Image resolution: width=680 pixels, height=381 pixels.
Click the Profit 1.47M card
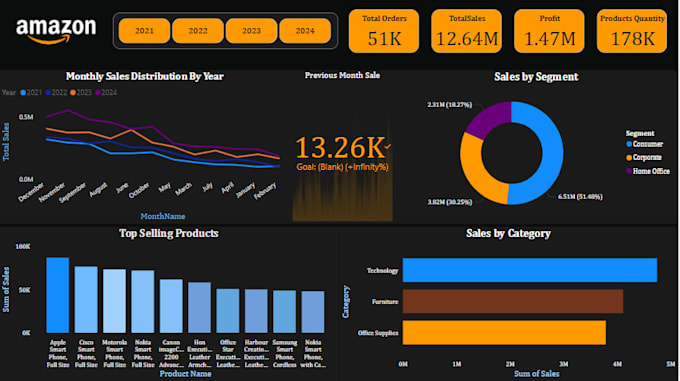[x=549, y=31]
